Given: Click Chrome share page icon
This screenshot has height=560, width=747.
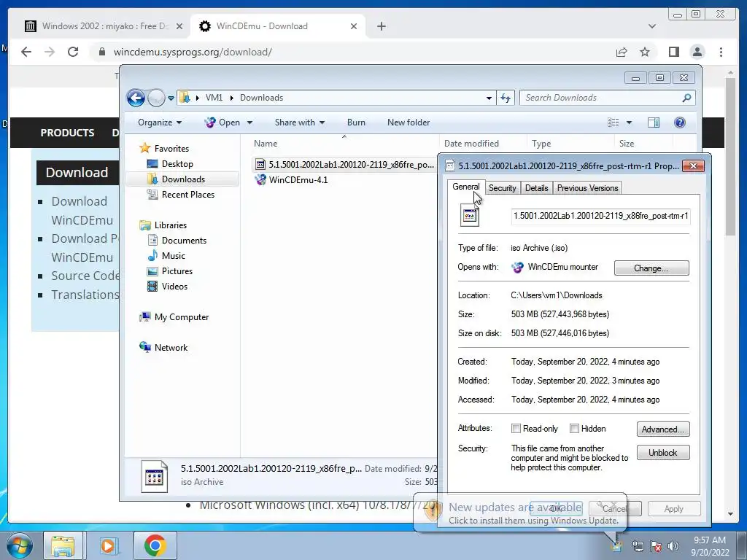Looking at the screenshot, I should pos(622,52).
